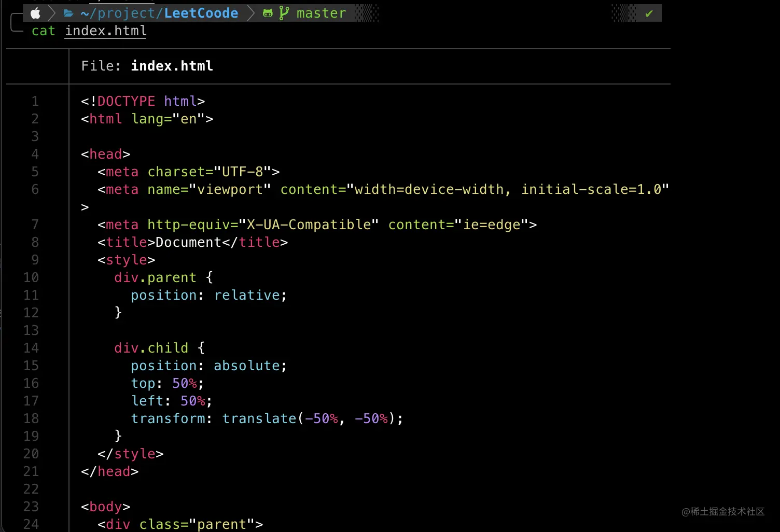Click the green checkmark status icon
The height and width of the screenshot is (532, 780).
[649, 13]
